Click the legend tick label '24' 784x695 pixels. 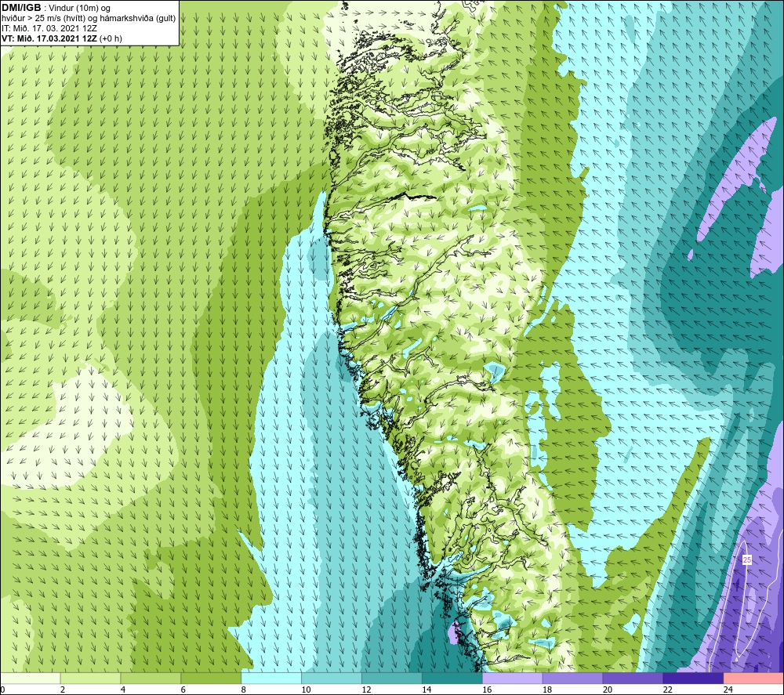coord(728,690)
